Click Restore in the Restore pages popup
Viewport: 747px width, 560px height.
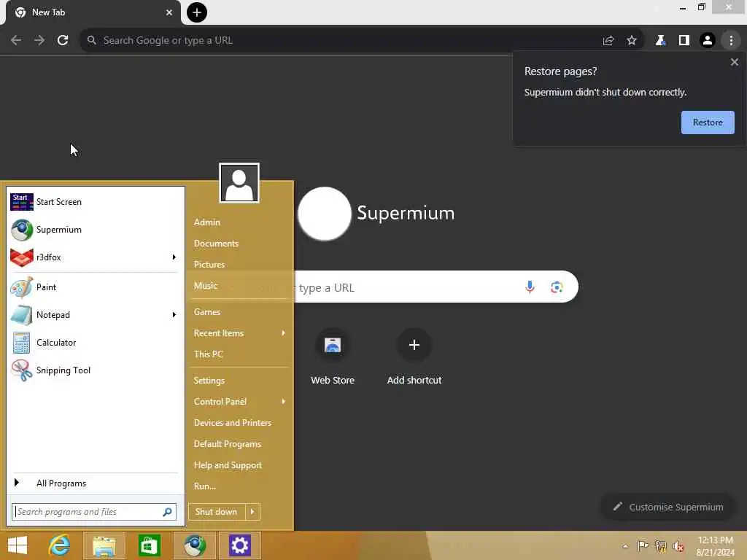coord(708,122)
